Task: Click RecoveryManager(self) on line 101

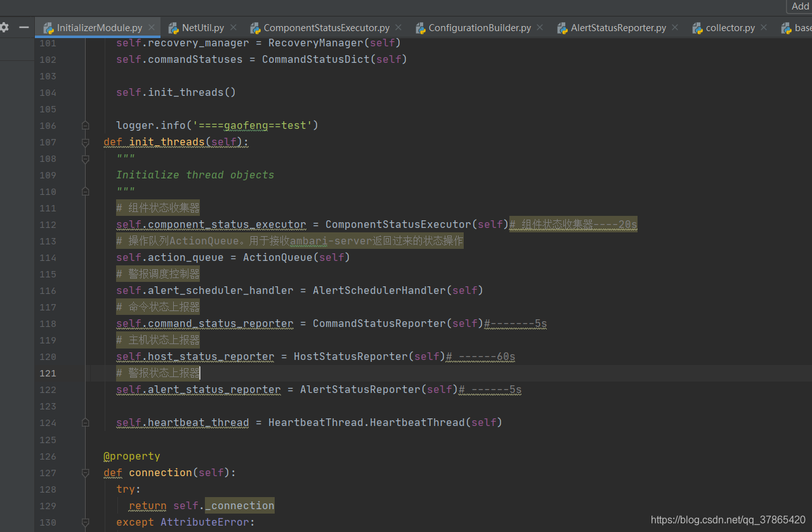Action: [x=334, y=43]
